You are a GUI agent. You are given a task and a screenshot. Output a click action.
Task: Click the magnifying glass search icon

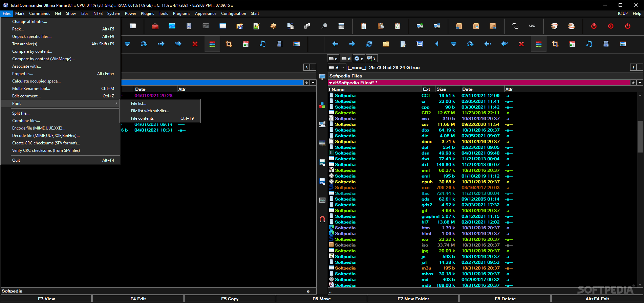[x=324, y=26]
